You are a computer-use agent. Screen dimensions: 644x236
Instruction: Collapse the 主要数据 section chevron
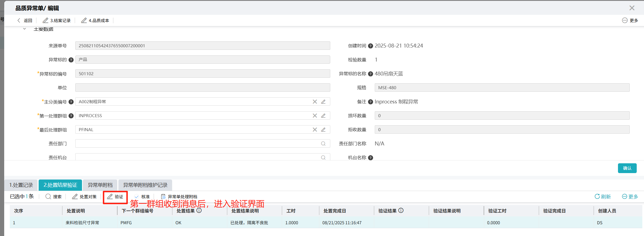24,29
